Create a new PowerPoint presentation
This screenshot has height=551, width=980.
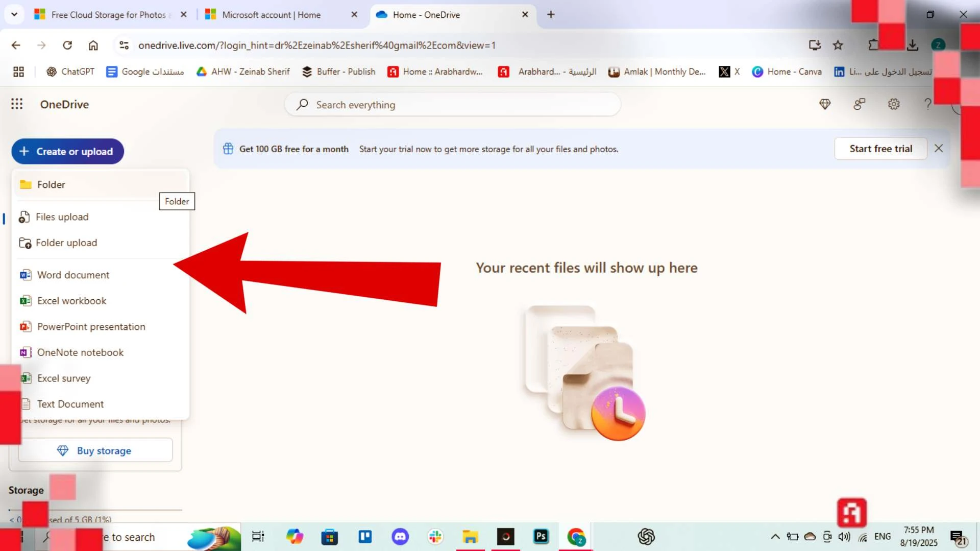point(101,326)
